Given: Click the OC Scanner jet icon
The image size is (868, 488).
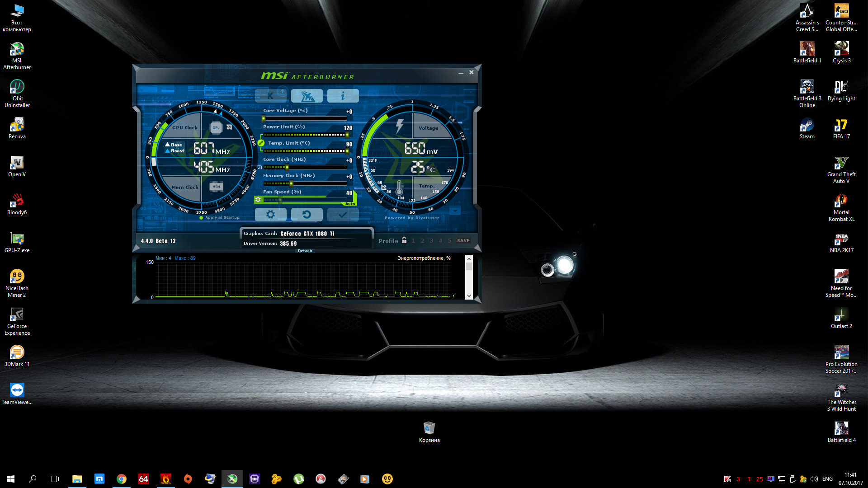Looking at the screenshot, I should coord(307,96).
